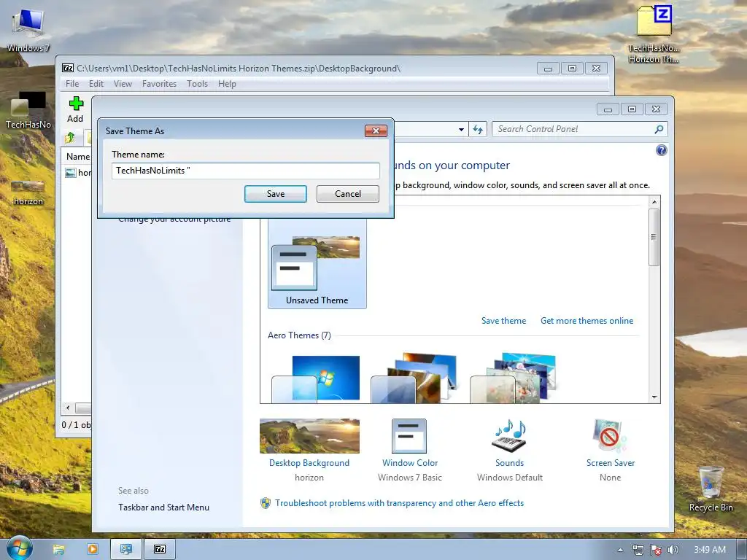Viewport: 747px width, 560px height.
Task: Click Get more themes online link
Action: (587, 321)
